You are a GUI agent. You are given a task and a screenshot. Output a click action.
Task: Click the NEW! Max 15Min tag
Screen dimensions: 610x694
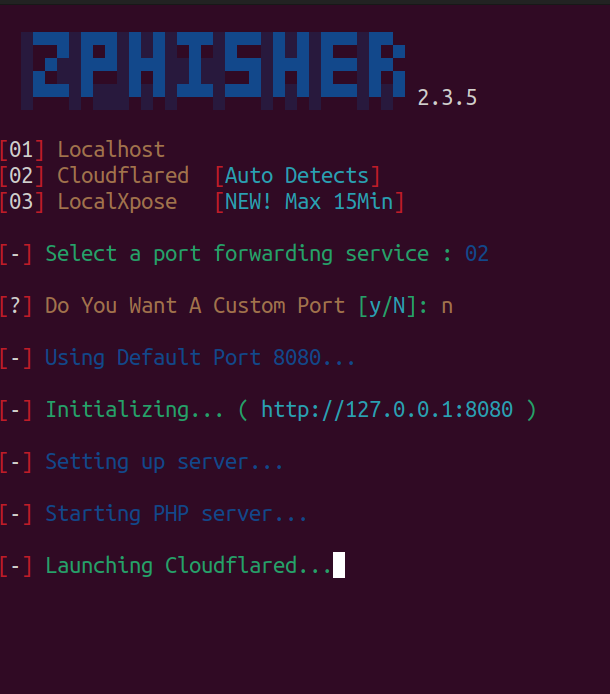click(309, 202)
